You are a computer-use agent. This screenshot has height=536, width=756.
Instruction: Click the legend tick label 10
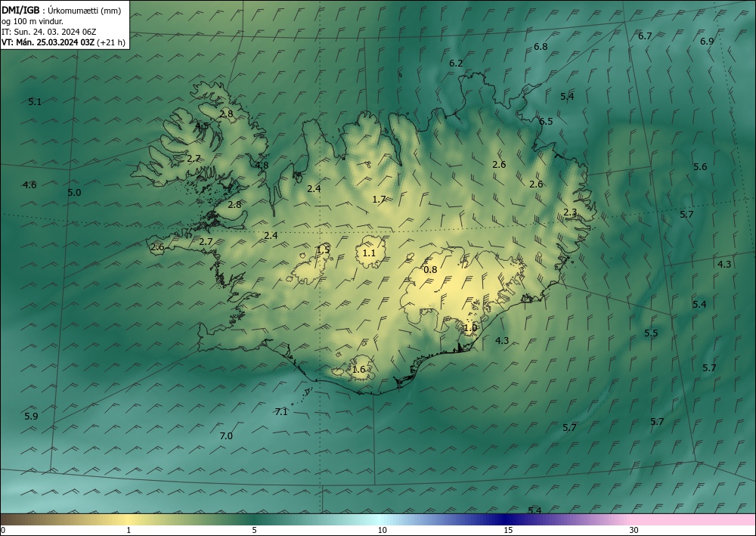pyautogui.click(x=383, y=530)
